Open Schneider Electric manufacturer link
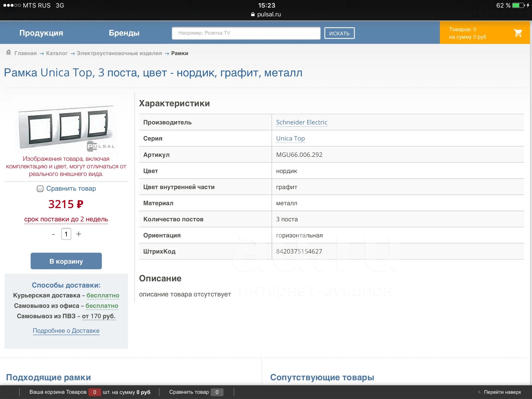Viewport: 532px width, 399px height. point(302,122)
